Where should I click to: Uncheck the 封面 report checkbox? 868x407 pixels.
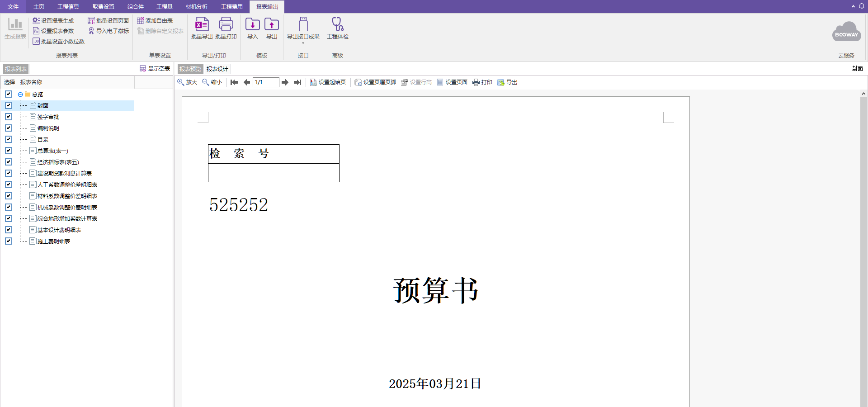tap(9, 105)
